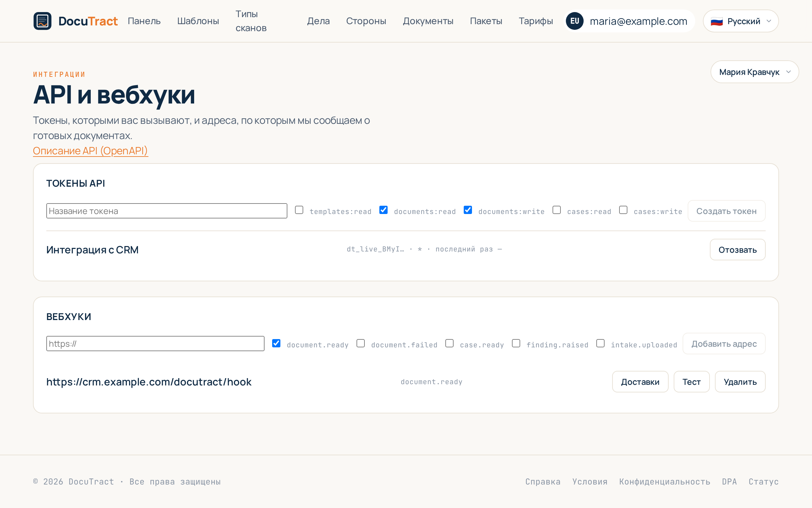The height and width of the screenshot is (508, 812).
Task: Open the Стороны section
Action: coord(366,21)
